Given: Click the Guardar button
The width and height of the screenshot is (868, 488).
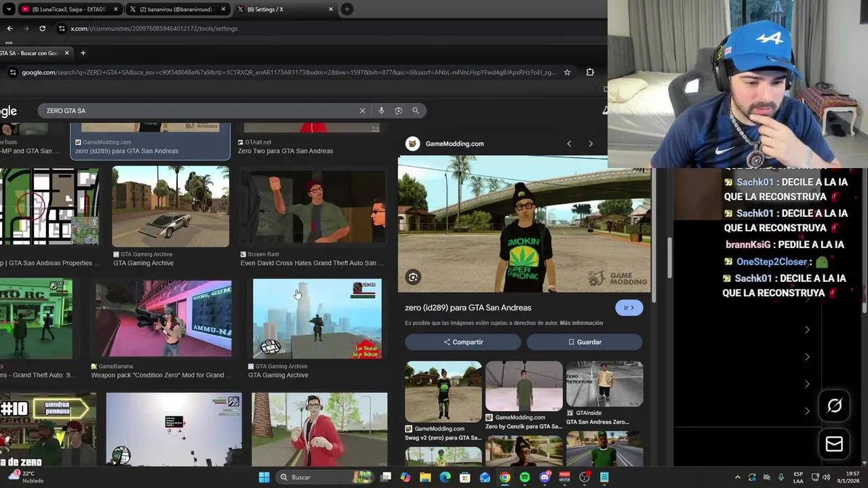Looking at the screenshot, I should pos(585,342).
